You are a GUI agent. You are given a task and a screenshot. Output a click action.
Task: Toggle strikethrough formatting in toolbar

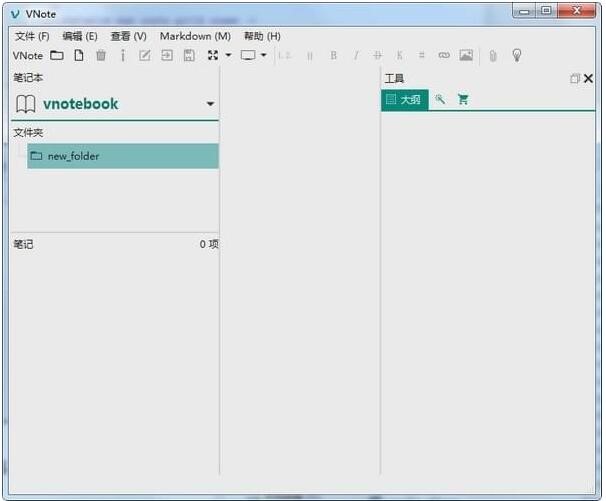(378, 56)
